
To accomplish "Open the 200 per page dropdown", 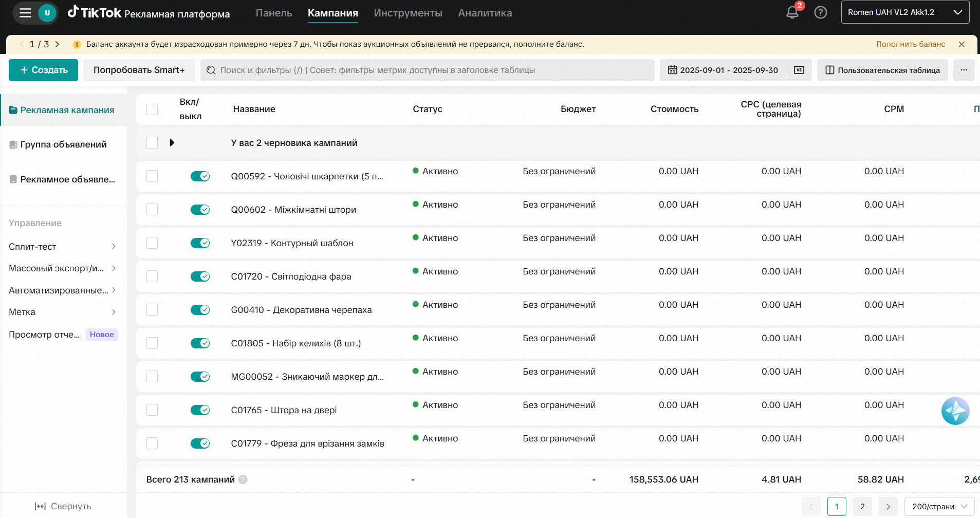I will coord(939,506).
